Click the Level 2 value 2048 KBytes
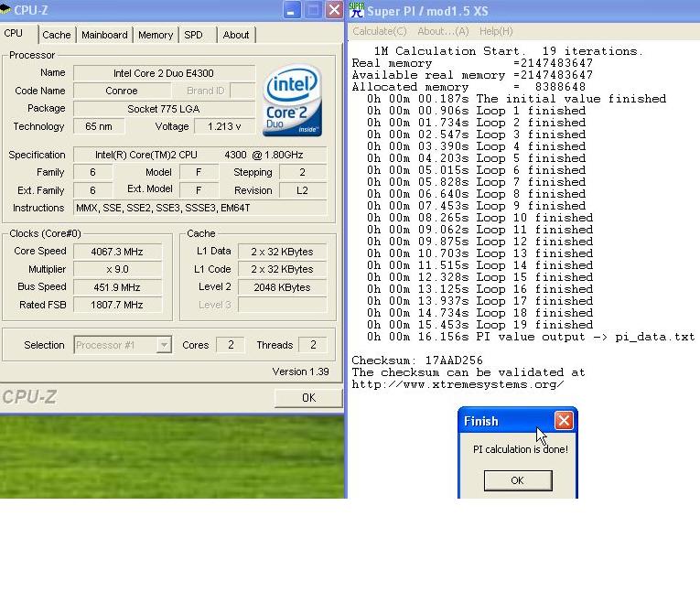700x592 pixels. coord(282,287)
